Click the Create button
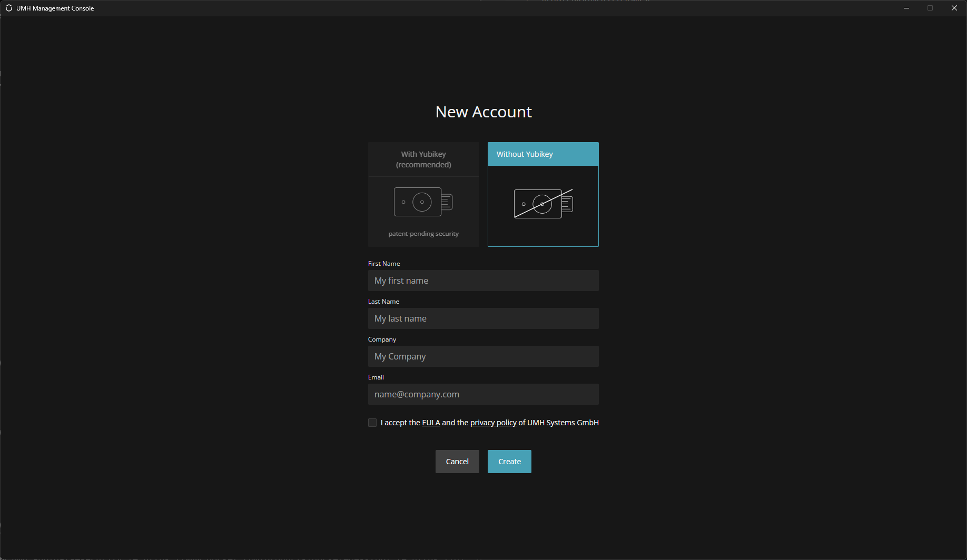 509,462
